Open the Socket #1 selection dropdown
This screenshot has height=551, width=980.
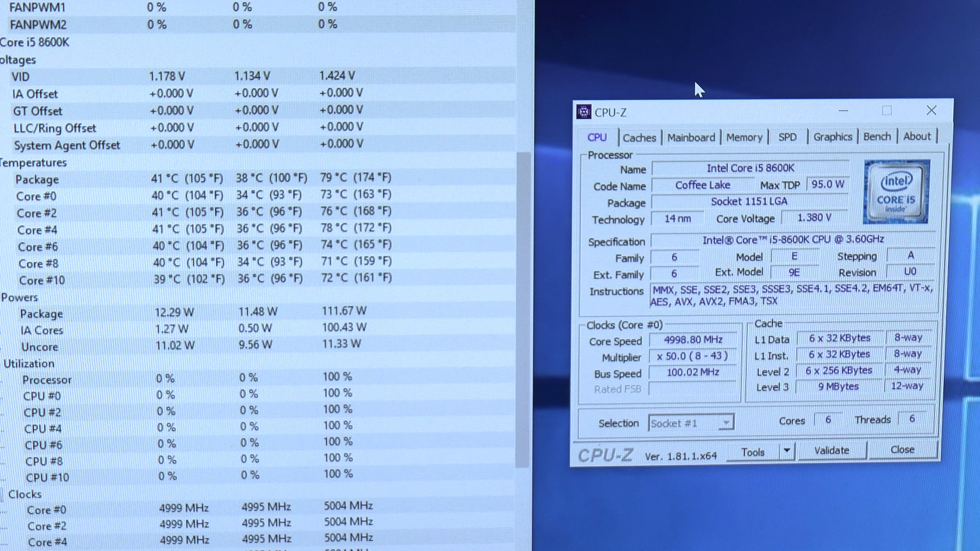coord(691,423)
